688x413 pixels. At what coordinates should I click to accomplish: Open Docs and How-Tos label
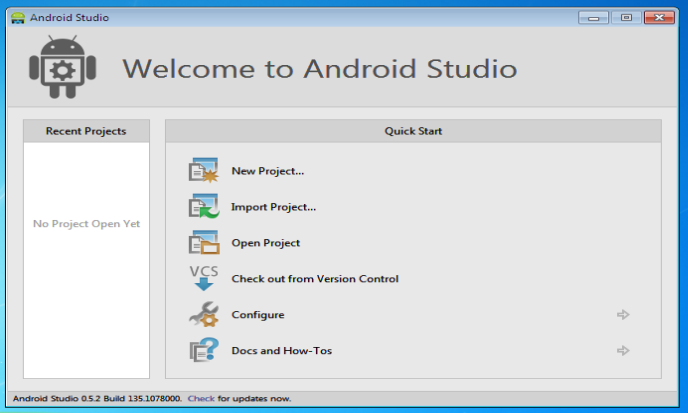282,351
